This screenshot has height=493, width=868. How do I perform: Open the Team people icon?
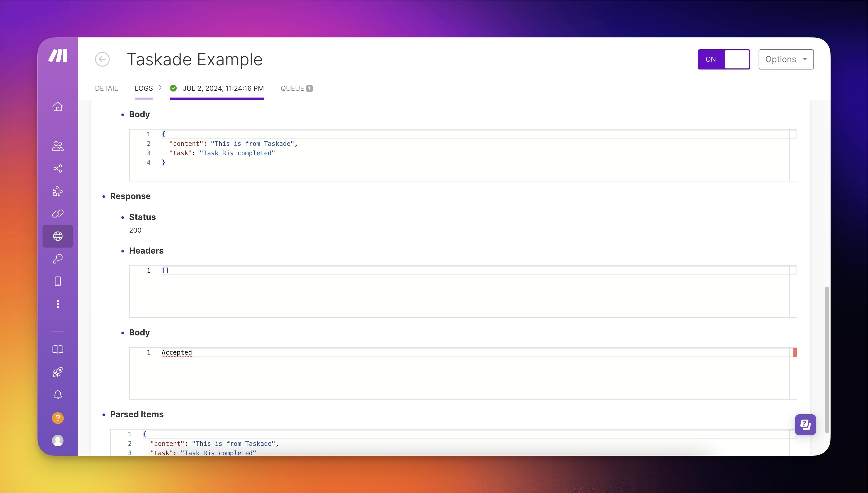tap(58, 146)
